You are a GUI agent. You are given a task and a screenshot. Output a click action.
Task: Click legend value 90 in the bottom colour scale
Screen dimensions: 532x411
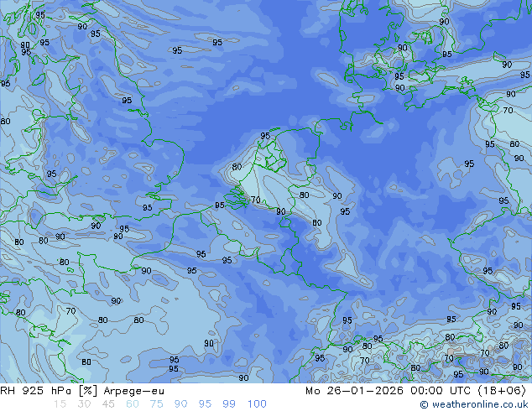click(180, 404)
